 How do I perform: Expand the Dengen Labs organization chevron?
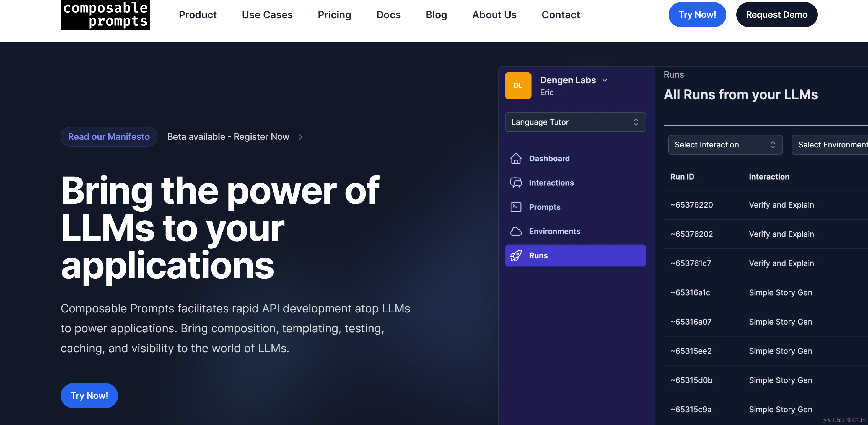605,80
